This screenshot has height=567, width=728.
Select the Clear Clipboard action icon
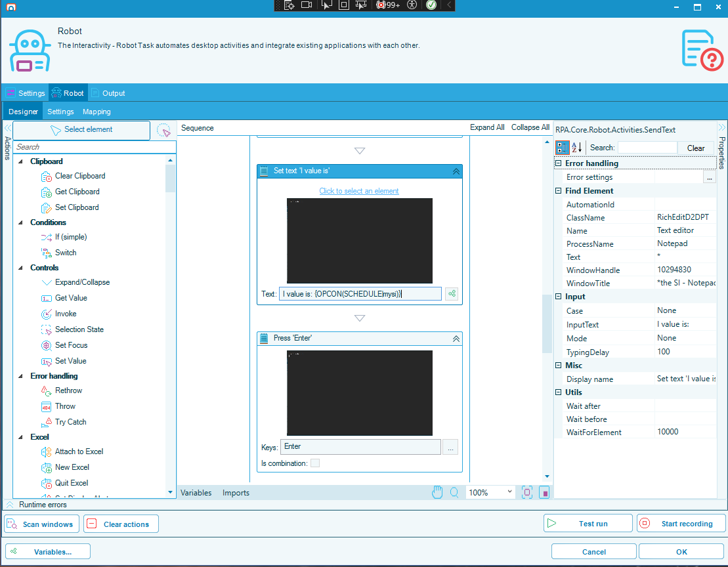click(46, 176)
